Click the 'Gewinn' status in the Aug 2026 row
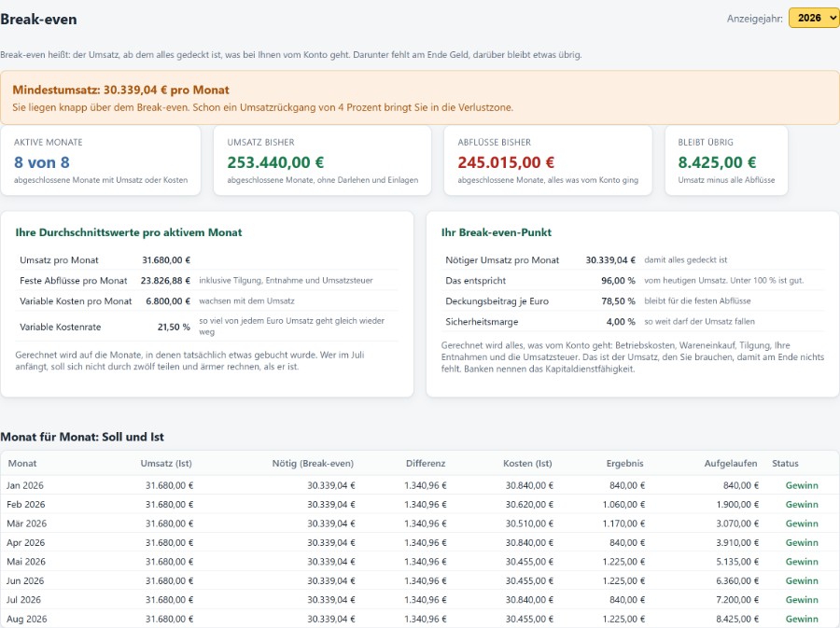 click(802, 619)
